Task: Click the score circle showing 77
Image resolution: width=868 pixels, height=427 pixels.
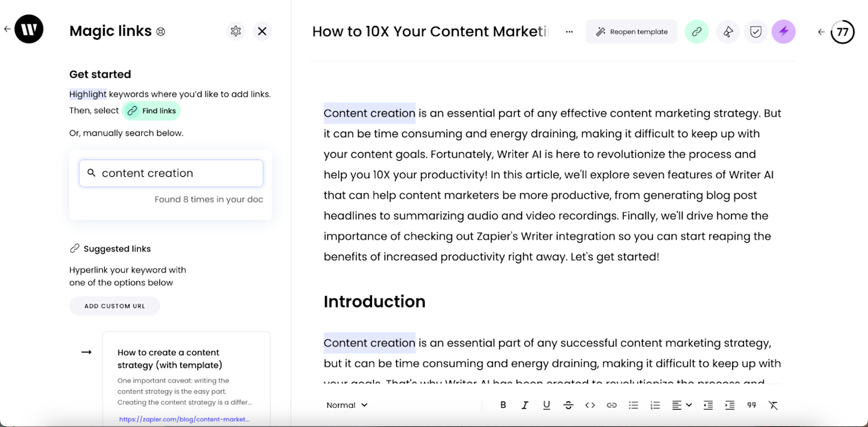Action: point(843,32)
